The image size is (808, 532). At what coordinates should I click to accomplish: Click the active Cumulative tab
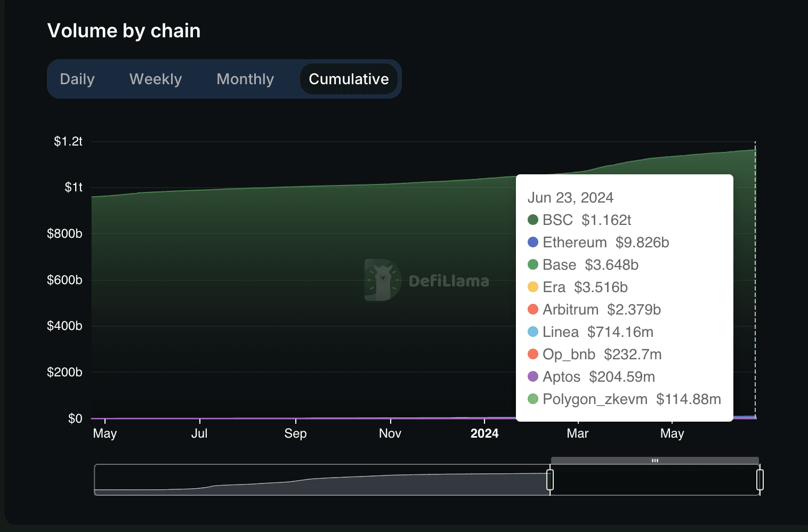[x=349, y=79]
